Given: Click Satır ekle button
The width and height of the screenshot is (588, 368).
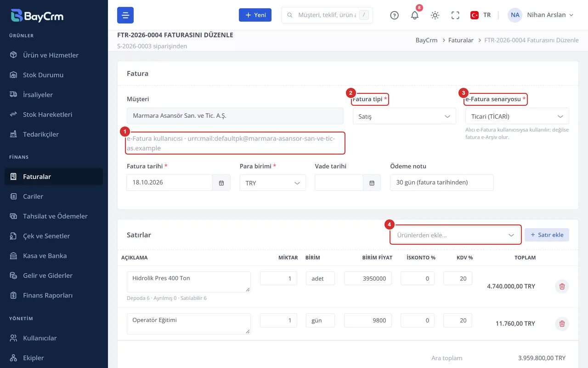Looking at the screenshot, I should [x=547, y=235].
